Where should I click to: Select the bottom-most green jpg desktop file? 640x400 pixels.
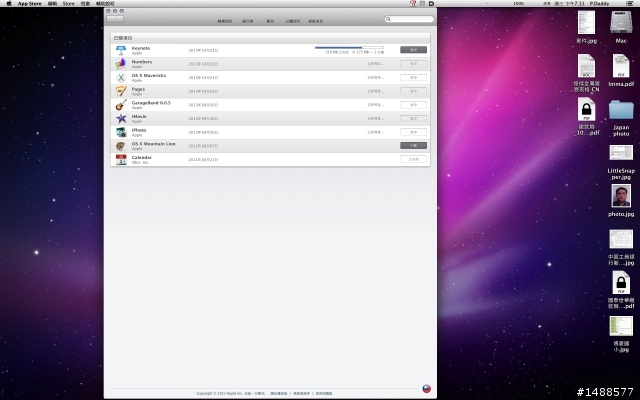tap(621, 326)
